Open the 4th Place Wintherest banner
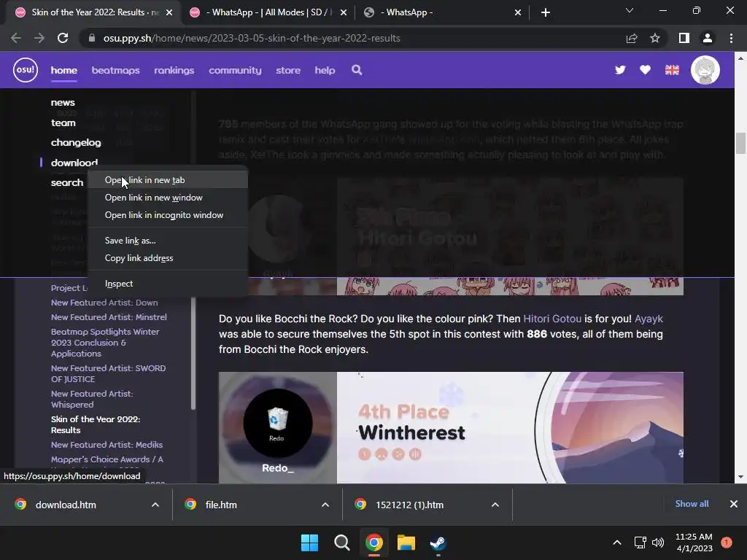Screen dimensions: 747x560 (x=451, y=427)
